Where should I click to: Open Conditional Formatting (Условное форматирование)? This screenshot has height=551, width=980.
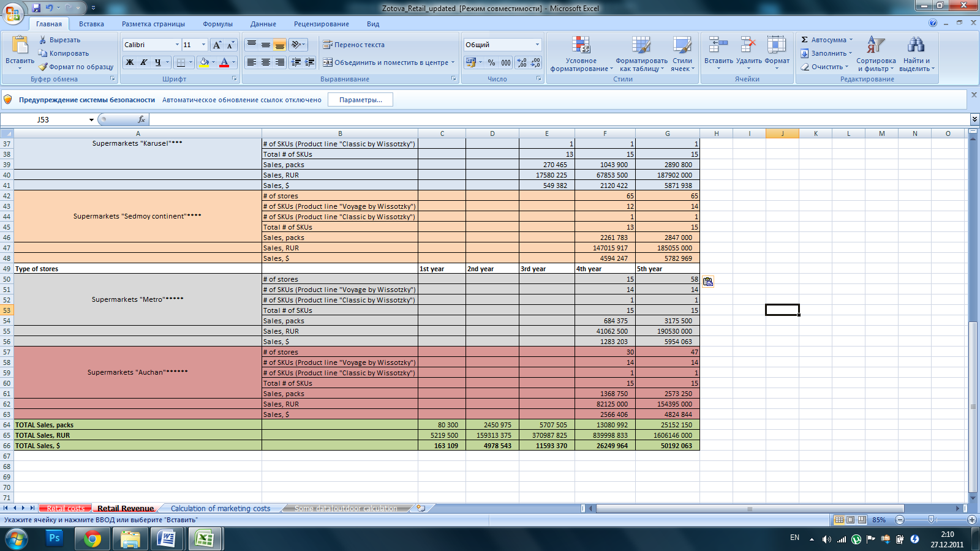pyautogui.click(x=581, y=54)
